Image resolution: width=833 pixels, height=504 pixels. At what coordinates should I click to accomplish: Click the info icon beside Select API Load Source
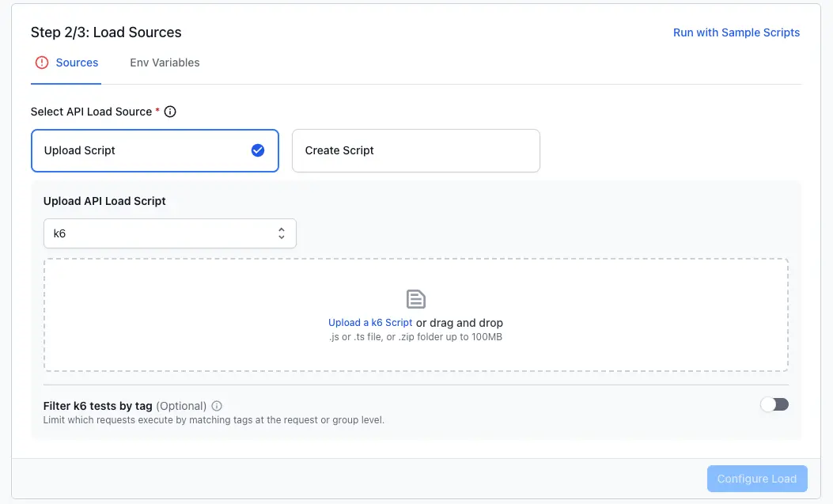[x=170, y=112]
